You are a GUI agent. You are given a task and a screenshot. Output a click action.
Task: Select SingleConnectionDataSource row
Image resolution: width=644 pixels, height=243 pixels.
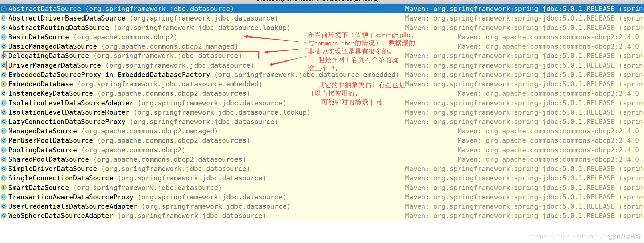pyautogui.click(x=322, y=178)
